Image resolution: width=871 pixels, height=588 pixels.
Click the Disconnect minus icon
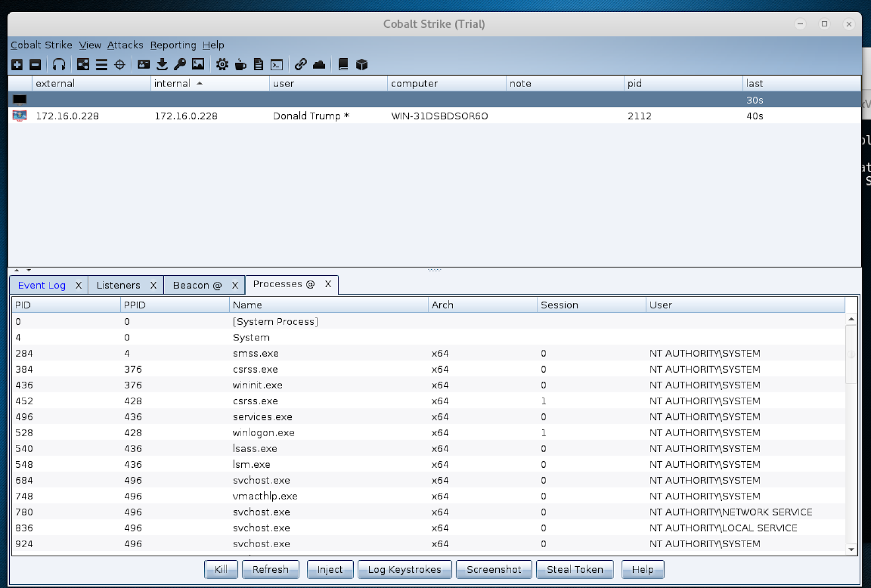click(35, 65)
